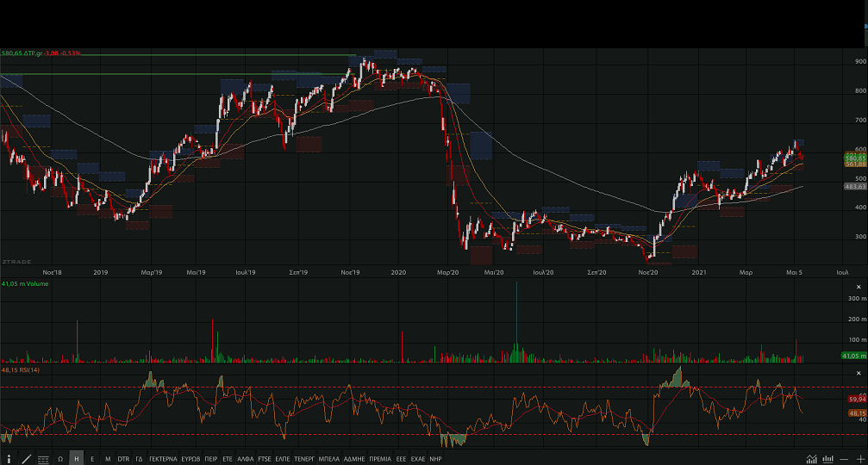Switch to the Ω timeframe button
The width and height of the screenshot is (868, 465).
click(60, 458)
